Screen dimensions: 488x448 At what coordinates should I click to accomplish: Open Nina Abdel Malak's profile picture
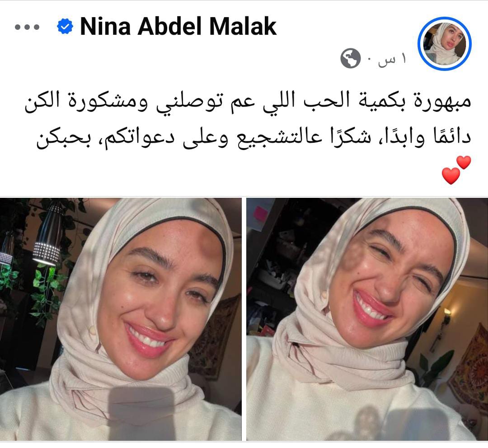445,43
